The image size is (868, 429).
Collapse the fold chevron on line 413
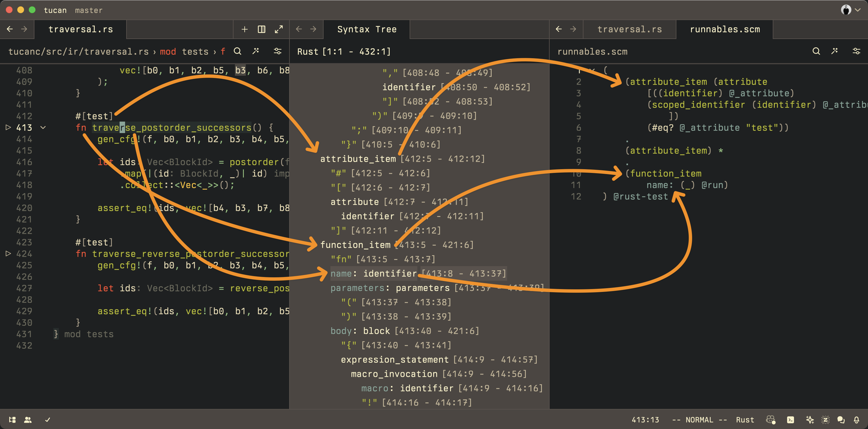tap(43, 127)
